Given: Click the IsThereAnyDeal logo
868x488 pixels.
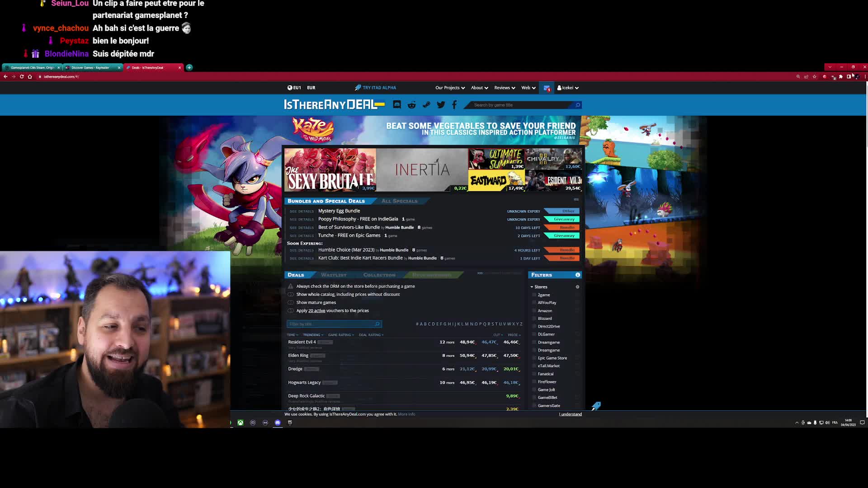Looking at the screenshot, I should tap(334, 105).
